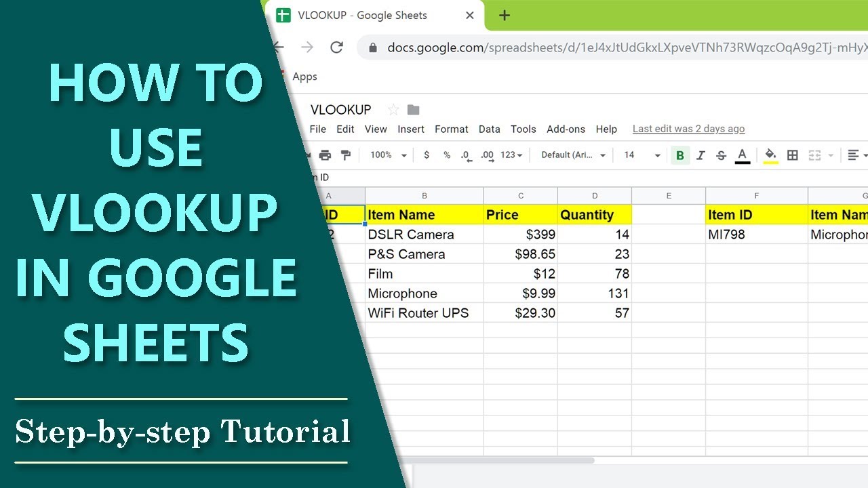Select the quantity cell showing 131
Screen dimensions: 868x488
(x=595, y=293)
